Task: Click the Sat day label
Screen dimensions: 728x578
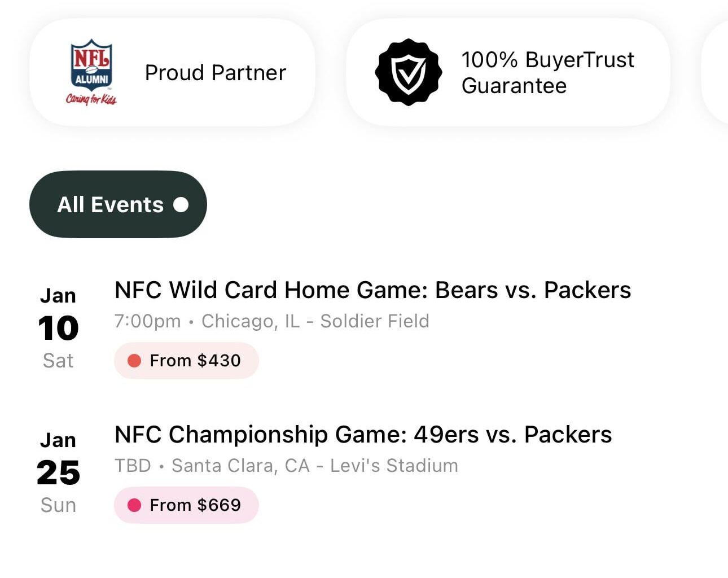Action: (x=58, y=361)
